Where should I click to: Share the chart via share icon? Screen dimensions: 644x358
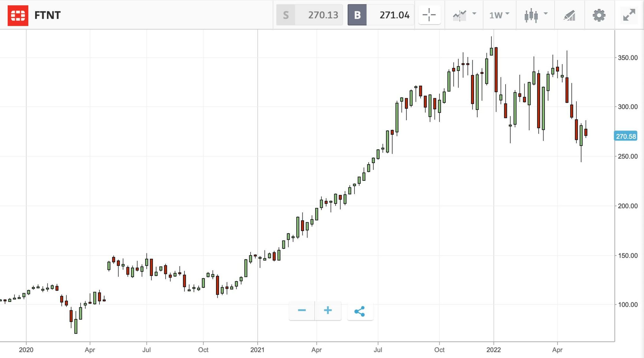[360, 311]
